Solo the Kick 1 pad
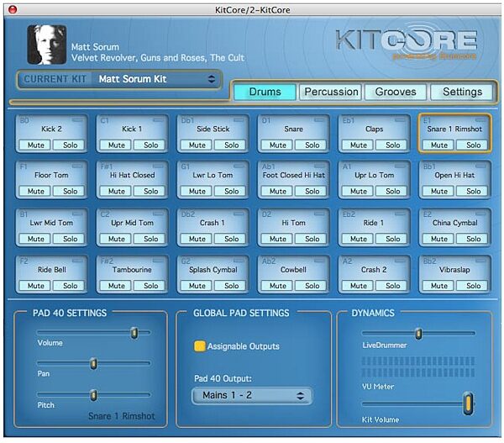504x443 pixels. (x=150, y=145)
